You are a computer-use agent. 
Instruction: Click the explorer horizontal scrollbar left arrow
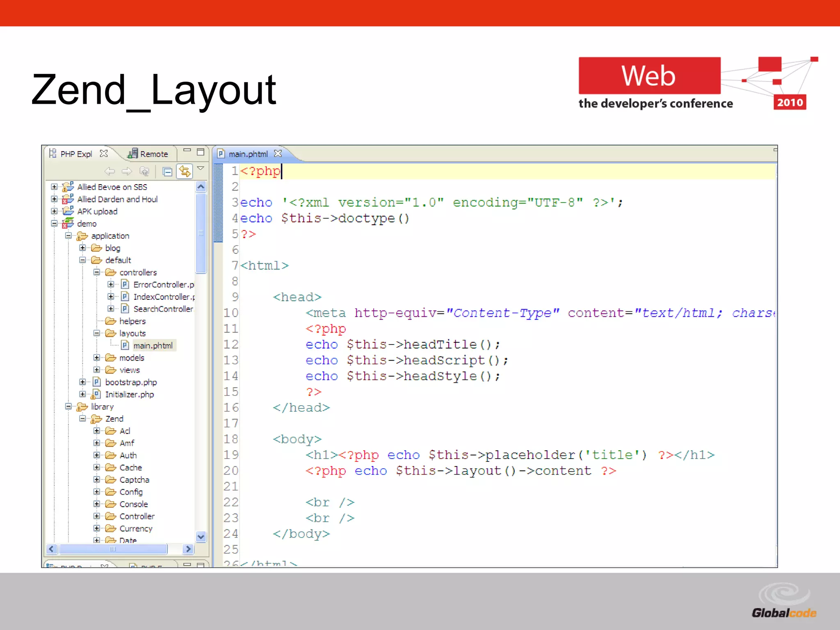tap(51, 549)
